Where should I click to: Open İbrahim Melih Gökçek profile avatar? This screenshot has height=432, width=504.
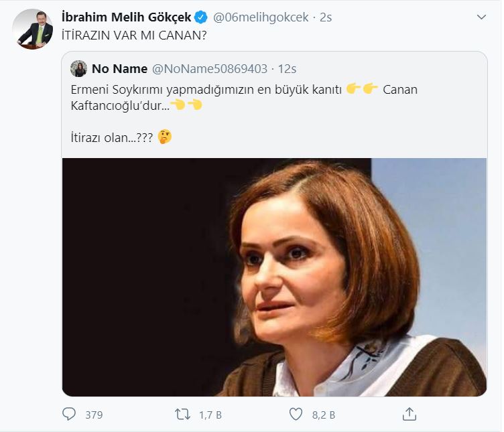(33, 29)
